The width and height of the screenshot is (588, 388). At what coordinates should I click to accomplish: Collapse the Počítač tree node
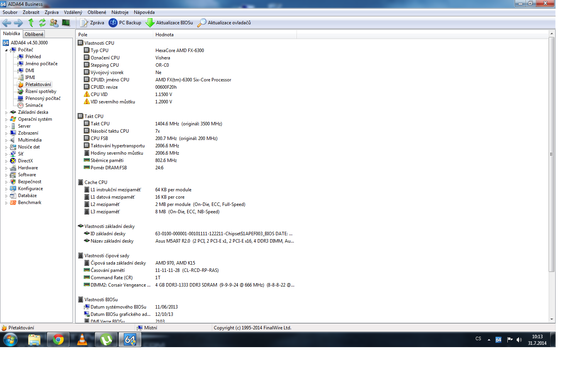click(x=7, y=50)
